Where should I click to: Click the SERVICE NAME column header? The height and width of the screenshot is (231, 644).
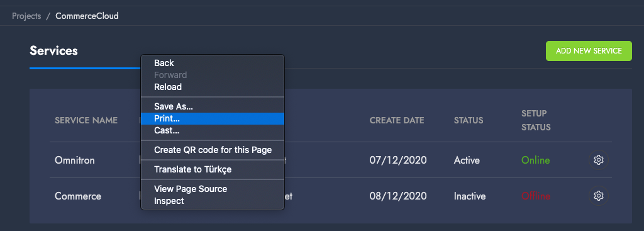coord(86,120)
